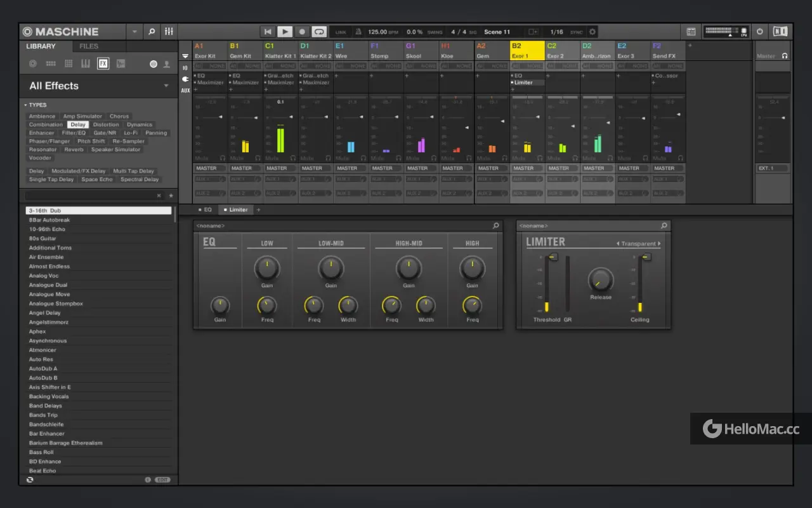Select the Limiter plug-in tab
The image size is (812, 508).
[235, 210]
